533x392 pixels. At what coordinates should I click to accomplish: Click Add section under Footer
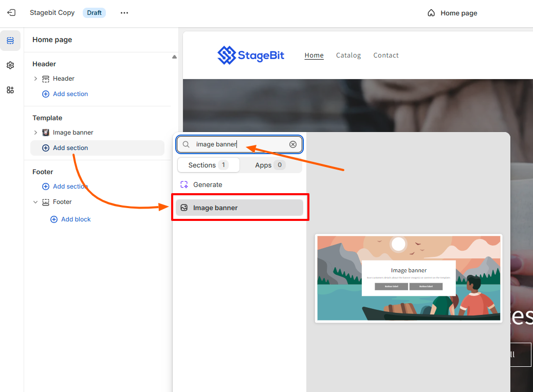point(65,186)
